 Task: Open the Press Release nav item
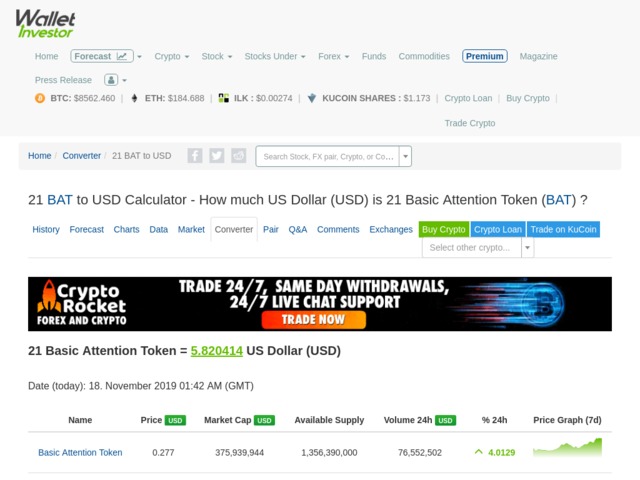63,80
